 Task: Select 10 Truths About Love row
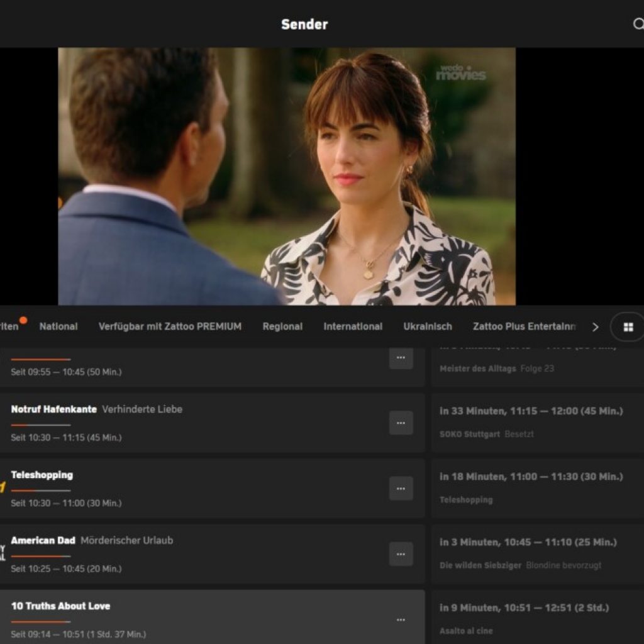coord(212,618)
